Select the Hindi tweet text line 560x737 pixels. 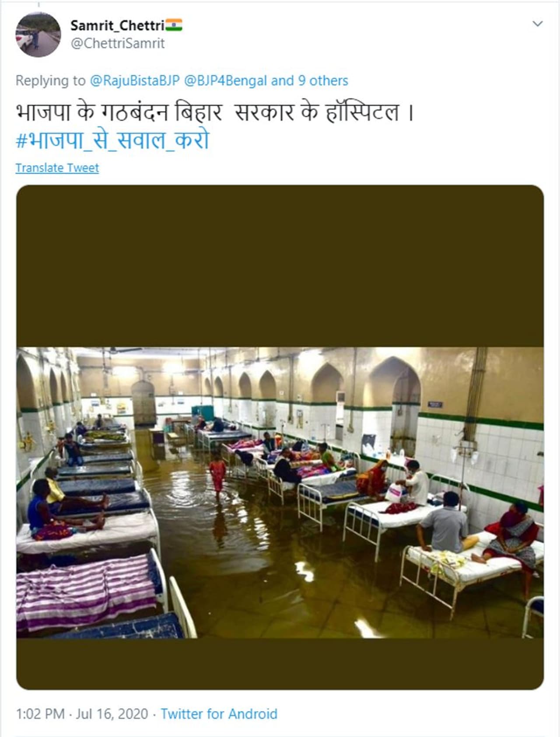[214, 113]
